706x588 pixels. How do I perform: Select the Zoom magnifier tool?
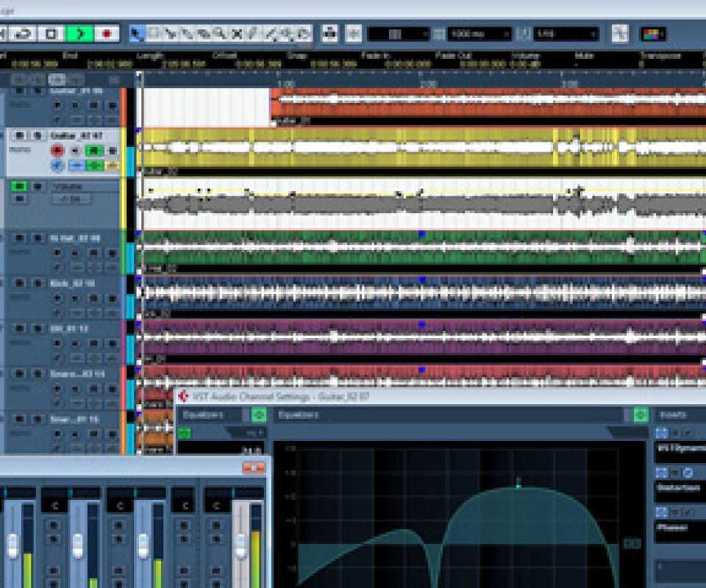coord(219,34)
